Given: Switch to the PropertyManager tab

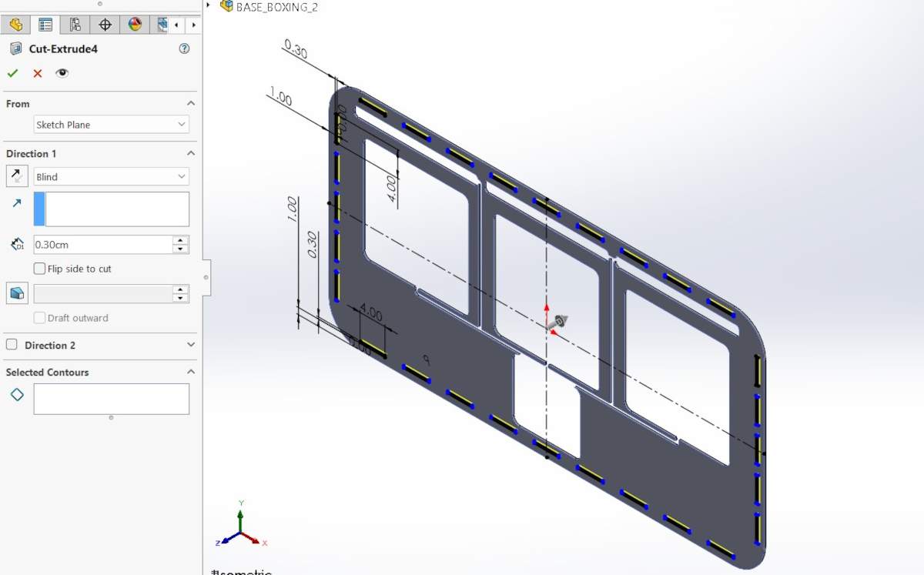Looking at the screenshot, I should coord(45,25).
